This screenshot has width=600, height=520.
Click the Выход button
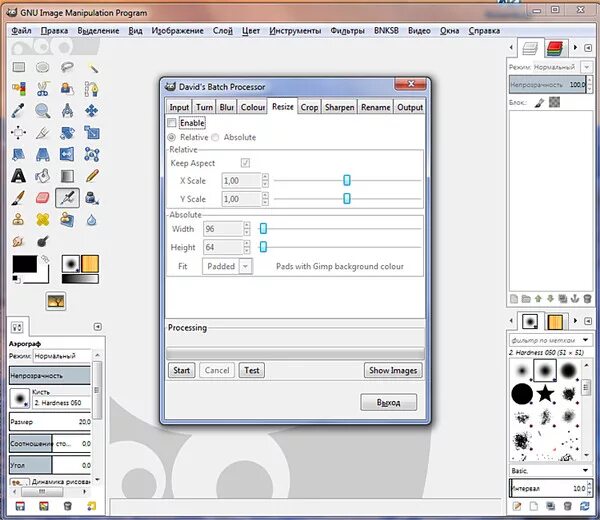pos(388,402)
